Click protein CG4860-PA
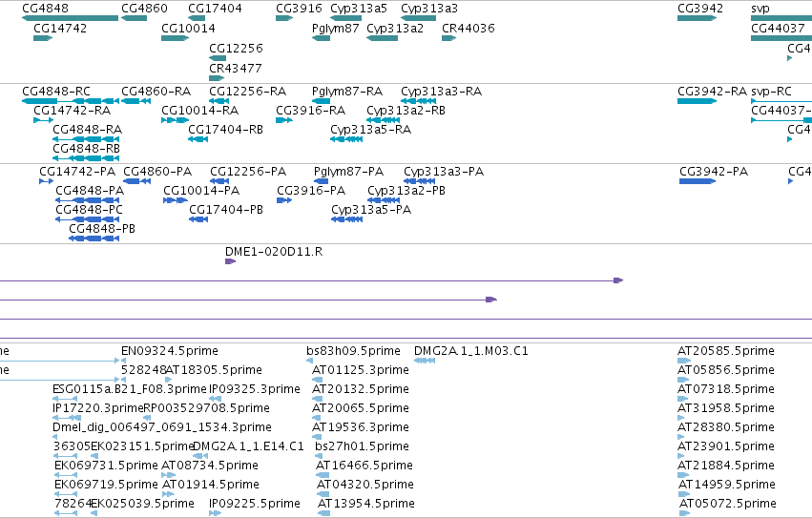 pos(157,172)
